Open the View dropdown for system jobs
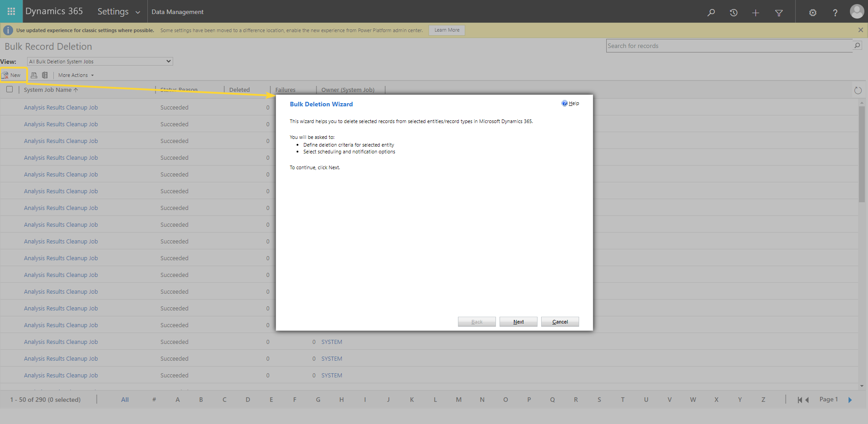 pos(99,61)
